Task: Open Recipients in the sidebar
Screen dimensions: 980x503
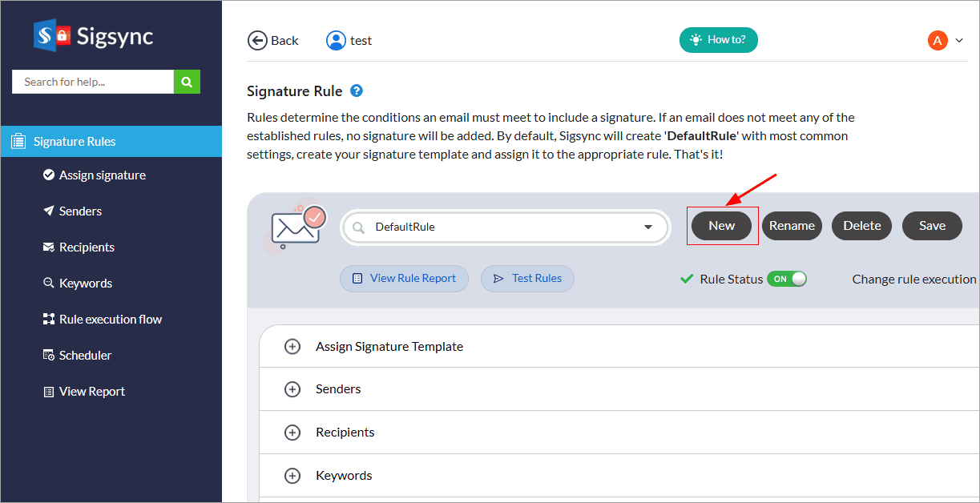Action: (x=87, y=247)
